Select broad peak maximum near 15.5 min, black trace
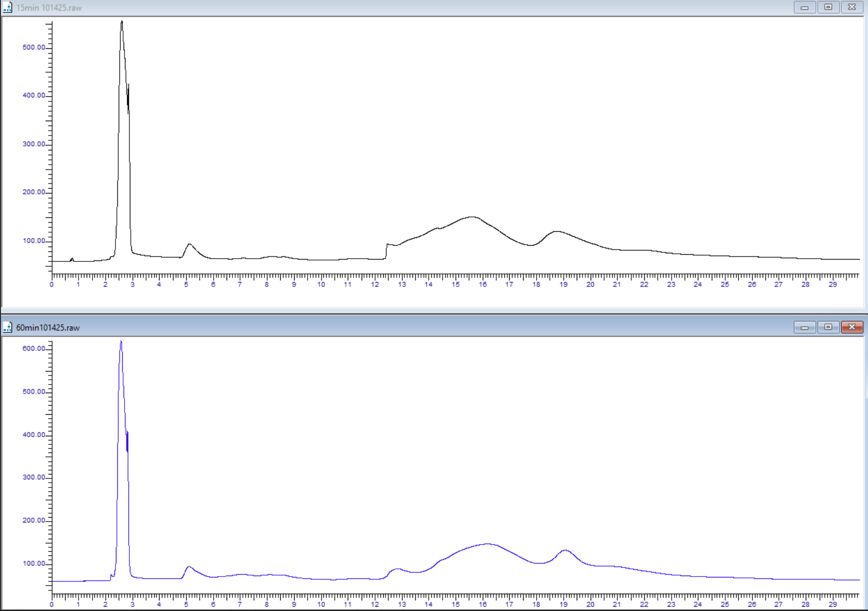 (472, 217)
